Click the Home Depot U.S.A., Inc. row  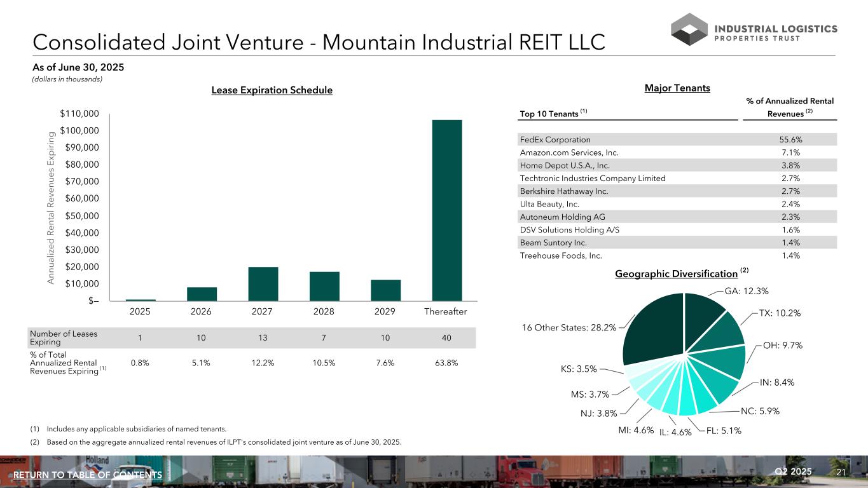pyautogui.click(x=678, y=165)
